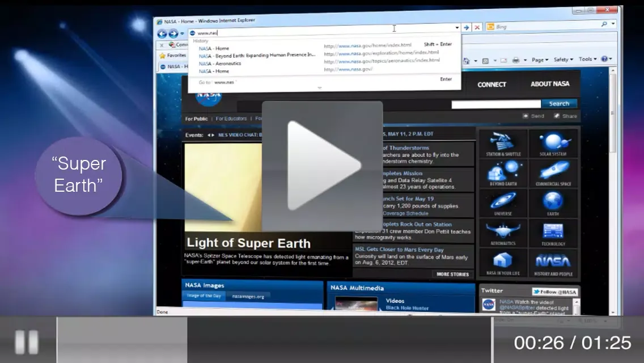Expand the address bar dropdown arrow
This screenshot has height=363, width=644.
[x=457, y=28]
